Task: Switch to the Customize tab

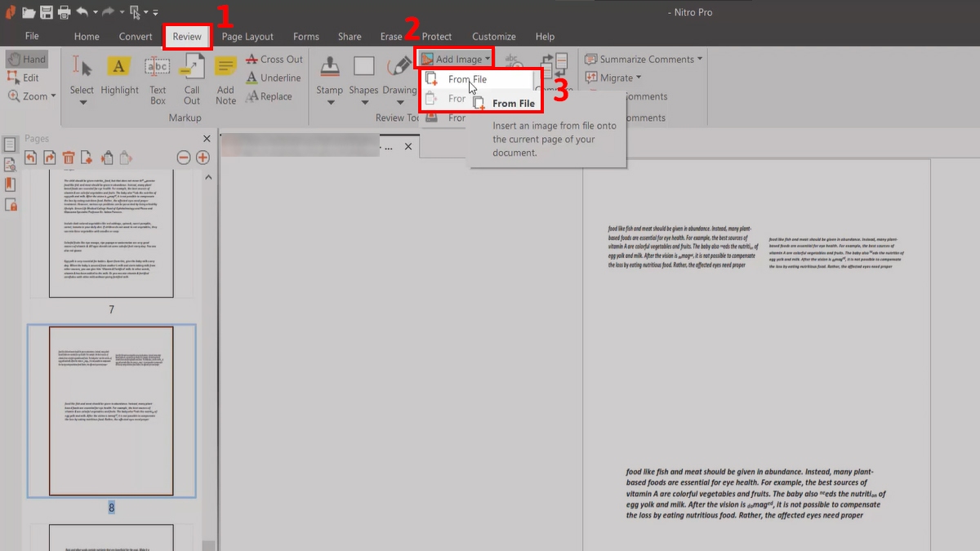Action: click(494, 37)
